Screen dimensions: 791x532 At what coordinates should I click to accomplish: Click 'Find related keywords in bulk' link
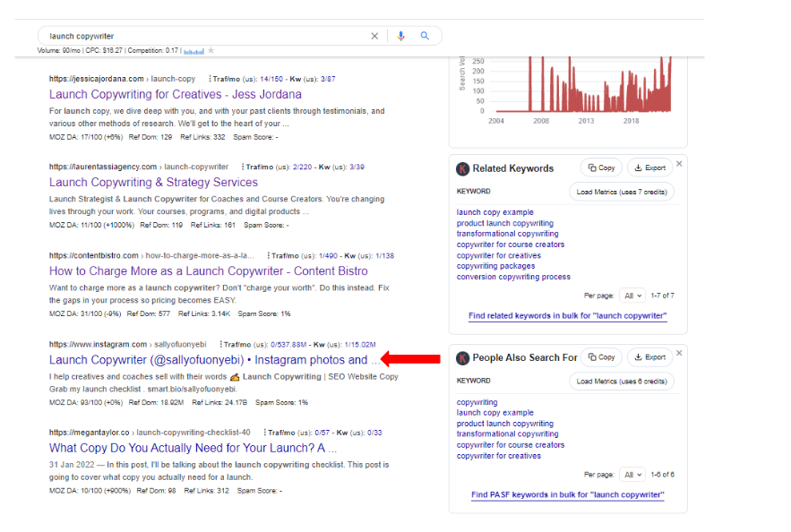pos(567,316)
